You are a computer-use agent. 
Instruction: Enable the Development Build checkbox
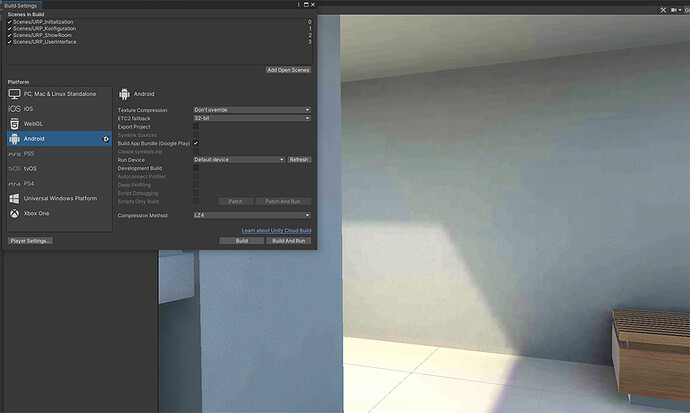click(196, 168)
